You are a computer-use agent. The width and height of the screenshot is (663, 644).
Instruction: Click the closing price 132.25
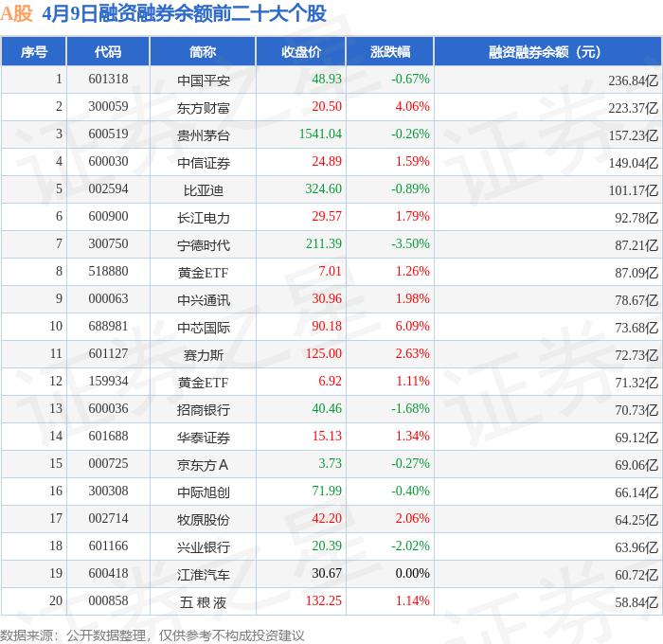click(324, 601)
